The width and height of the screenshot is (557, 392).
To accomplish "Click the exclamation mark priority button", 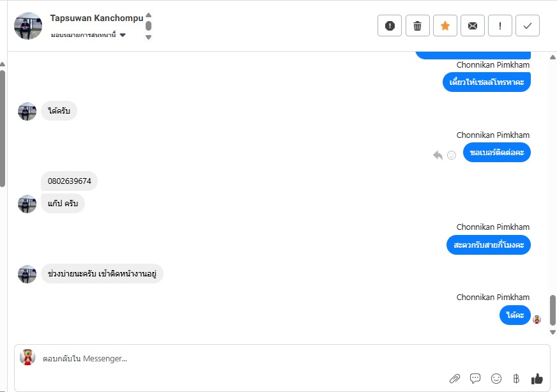I will (500, 26).
